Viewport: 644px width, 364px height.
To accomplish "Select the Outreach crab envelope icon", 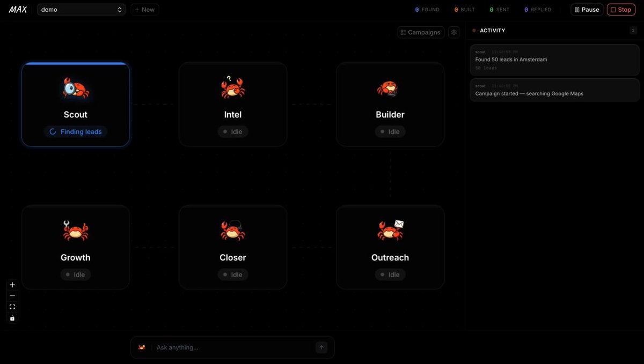I will pos(390,231).
